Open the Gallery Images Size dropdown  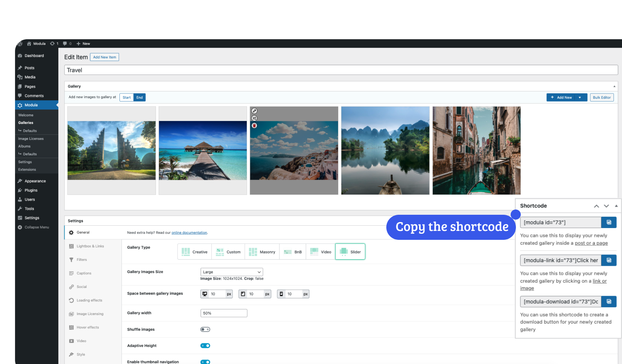coord(232,272)
